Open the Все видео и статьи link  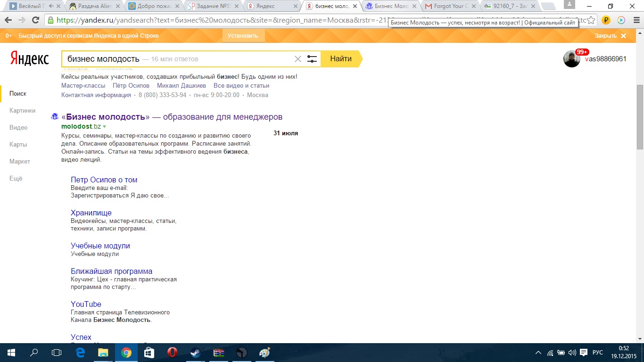[x=241, y=86]
